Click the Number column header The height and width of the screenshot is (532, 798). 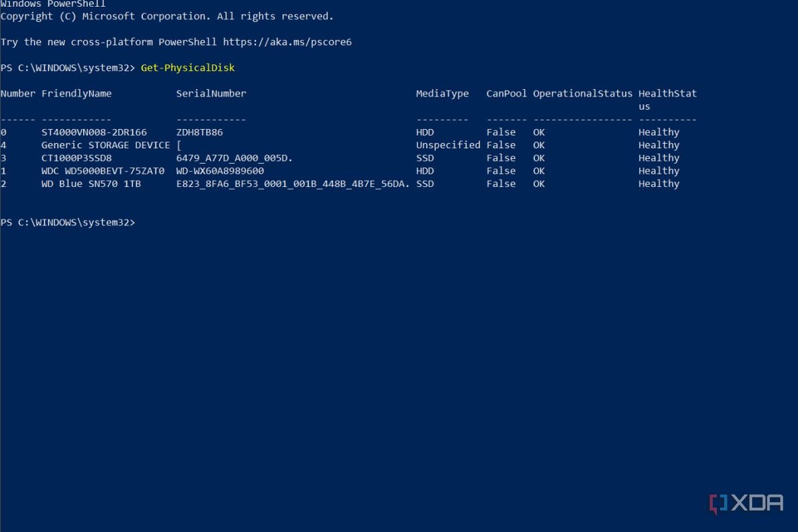18,94
